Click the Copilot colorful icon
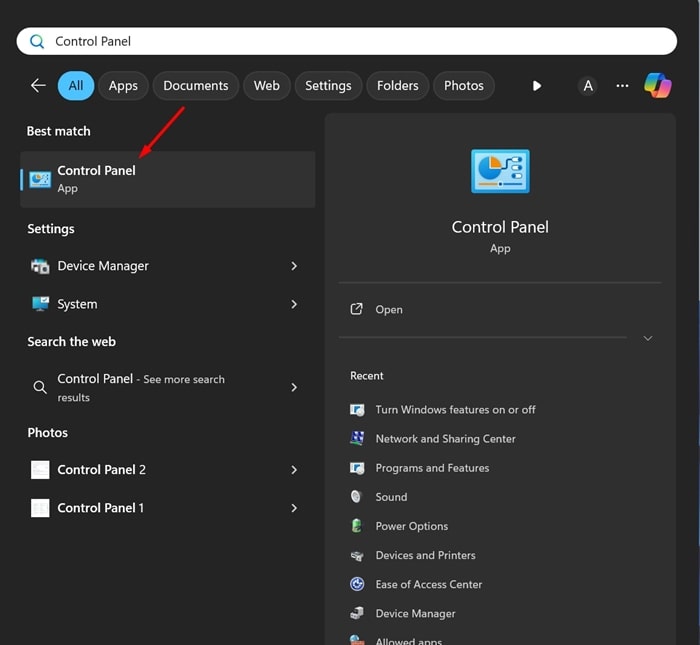The width and height of the screenshot is (700, 645). [657, 86]
